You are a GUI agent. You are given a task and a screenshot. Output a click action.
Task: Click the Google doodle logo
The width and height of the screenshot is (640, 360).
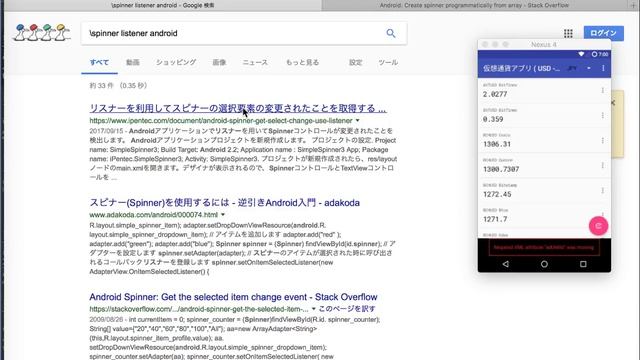[42, 33]
